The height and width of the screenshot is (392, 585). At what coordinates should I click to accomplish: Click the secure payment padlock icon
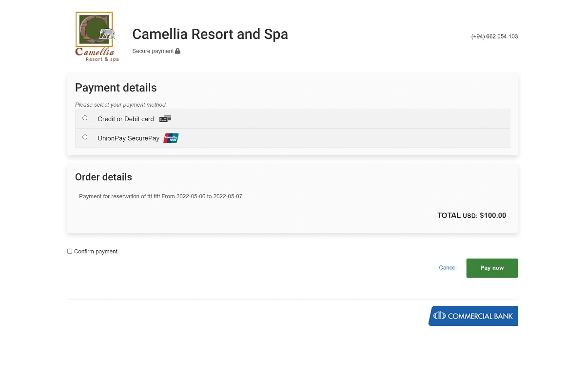(178, 51)
